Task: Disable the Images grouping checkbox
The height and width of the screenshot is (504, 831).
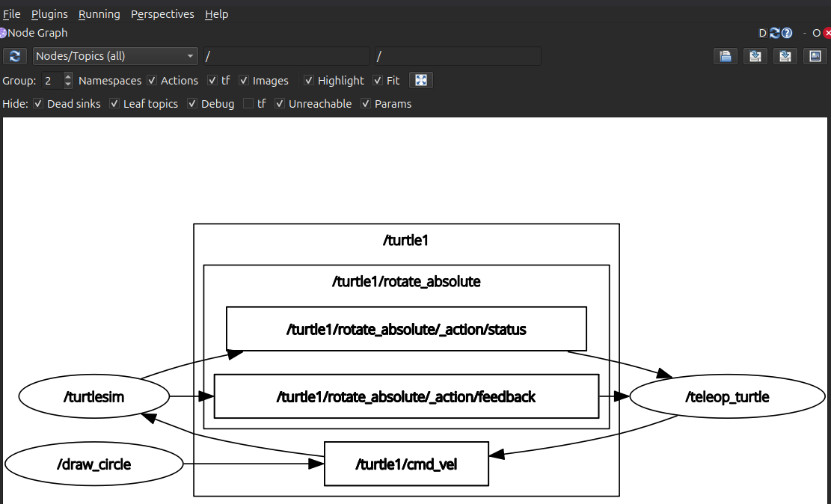Action: point(244,81)
